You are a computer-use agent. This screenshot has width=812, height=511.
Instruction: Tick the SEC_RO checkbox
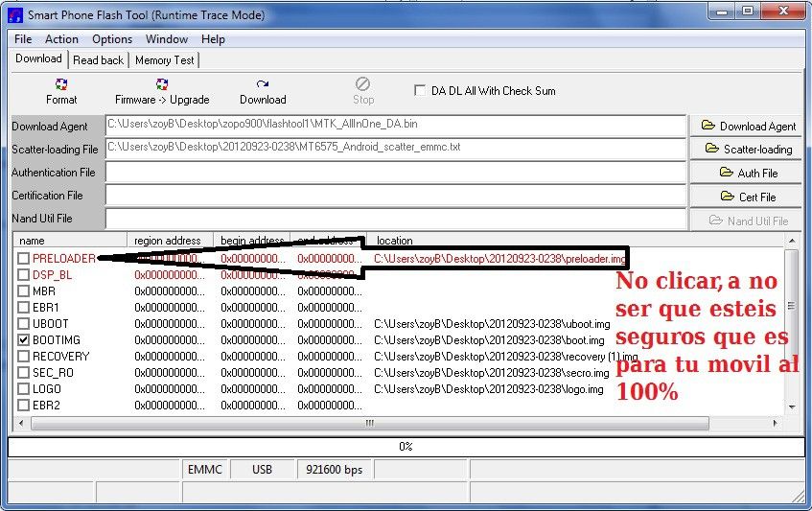23,372
